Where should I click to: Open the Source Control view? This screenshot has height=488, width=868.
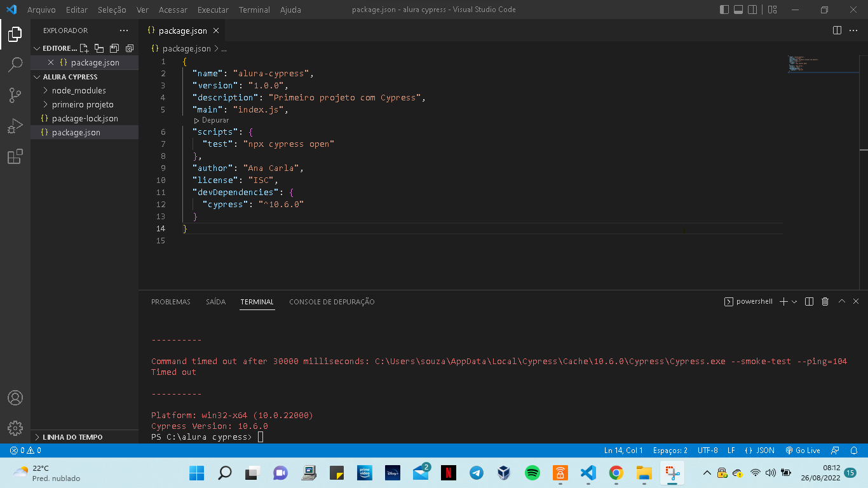[15, 95]
